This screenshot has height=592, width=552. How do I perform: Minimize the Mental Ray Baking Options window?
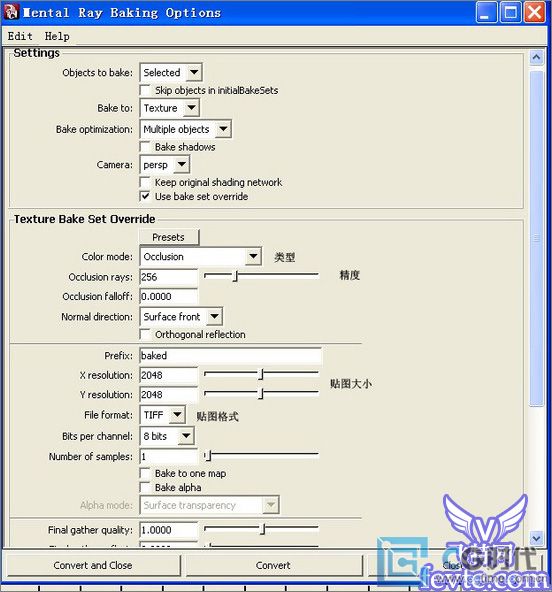click(486, 12)
